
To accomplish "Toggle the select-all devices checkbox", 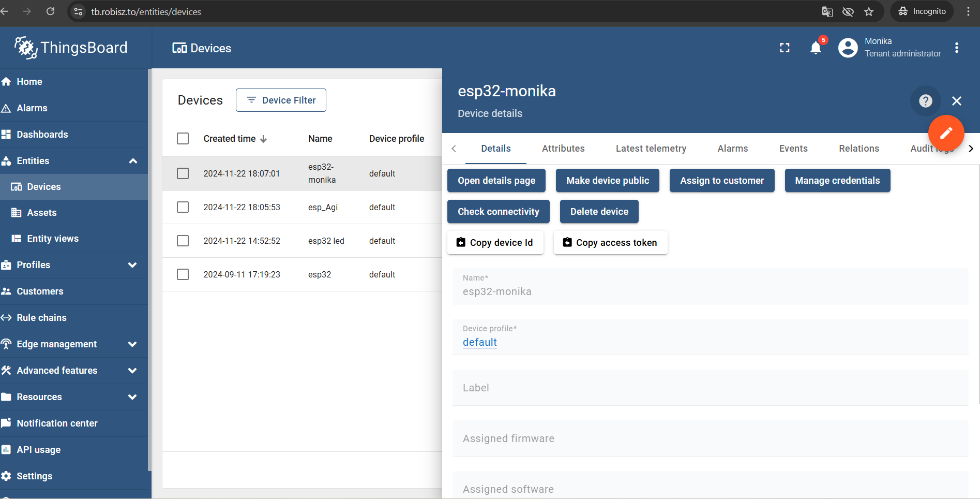I will 183,139.
